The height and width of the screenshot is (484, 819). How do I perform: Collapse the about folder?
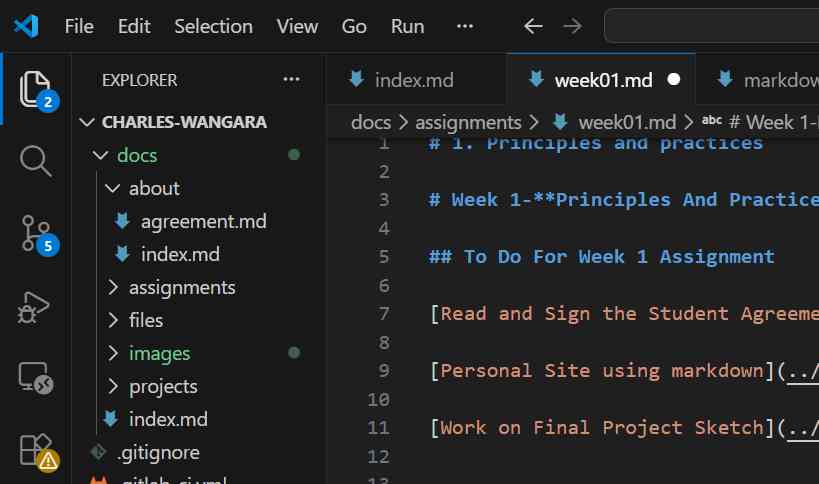coord(112,189)
